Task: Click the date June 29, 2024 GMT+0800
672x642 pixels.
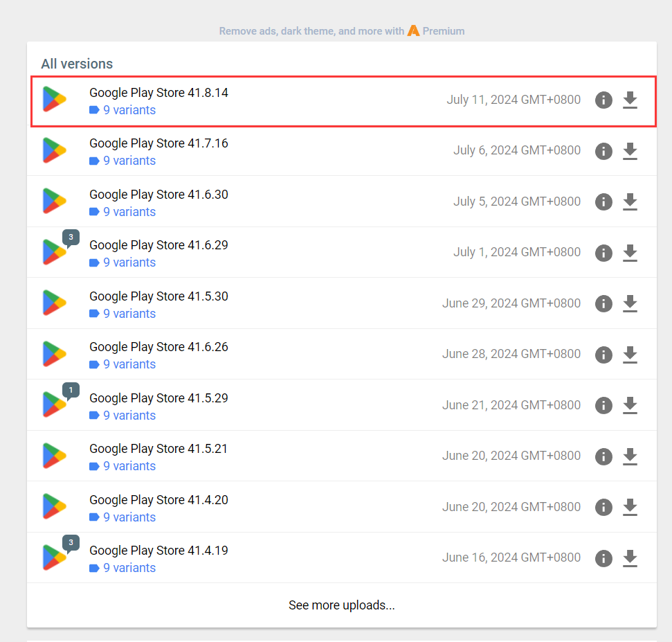Action: (511, 303)
